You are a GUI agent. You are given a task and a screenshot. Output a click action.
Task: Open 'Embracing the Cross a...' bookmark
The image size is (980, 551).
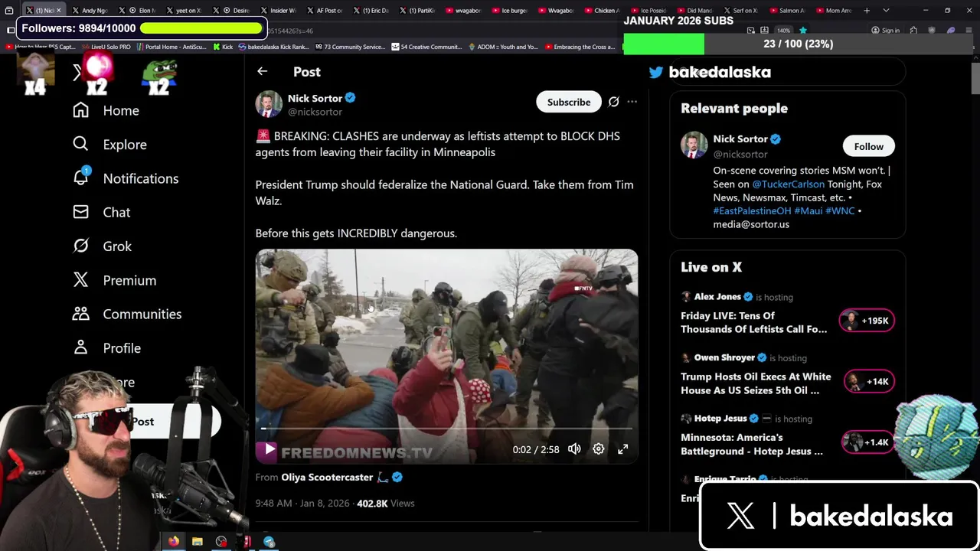pos(580,47)
